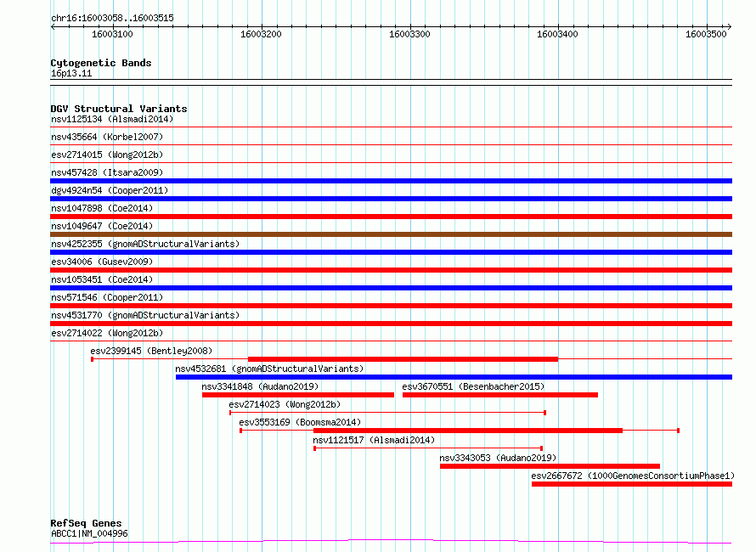
Task: Click the 16003300 ruler tick label
Action: click(x=409, y=34)
